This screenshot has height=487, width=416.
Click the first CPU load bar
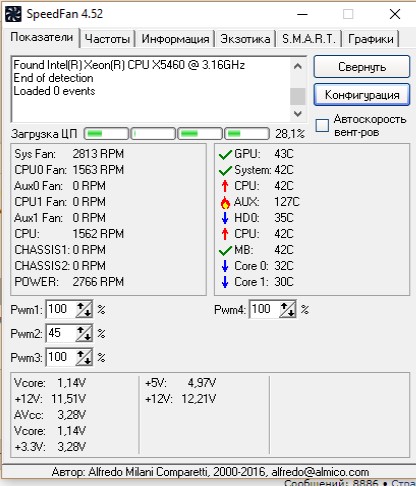pyautogui.click(x=106, y=134)
